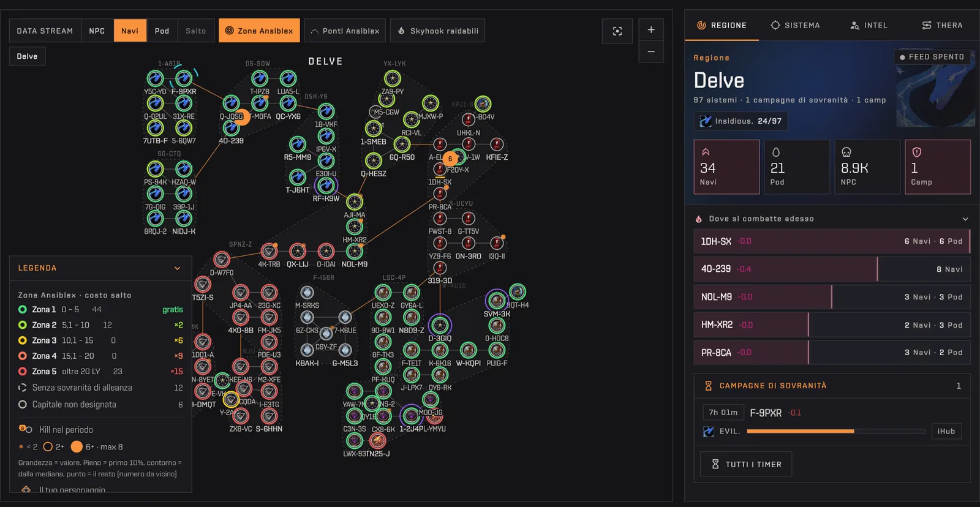This screenshot has height=507, width=980.
Task: Select the RF-K9W system node
Action: click(x=326, y=185)
